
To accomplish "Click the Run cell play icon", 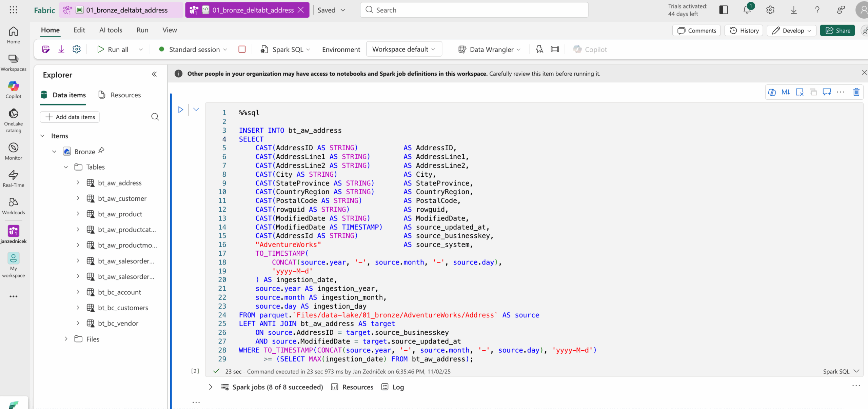I will 181,110.
